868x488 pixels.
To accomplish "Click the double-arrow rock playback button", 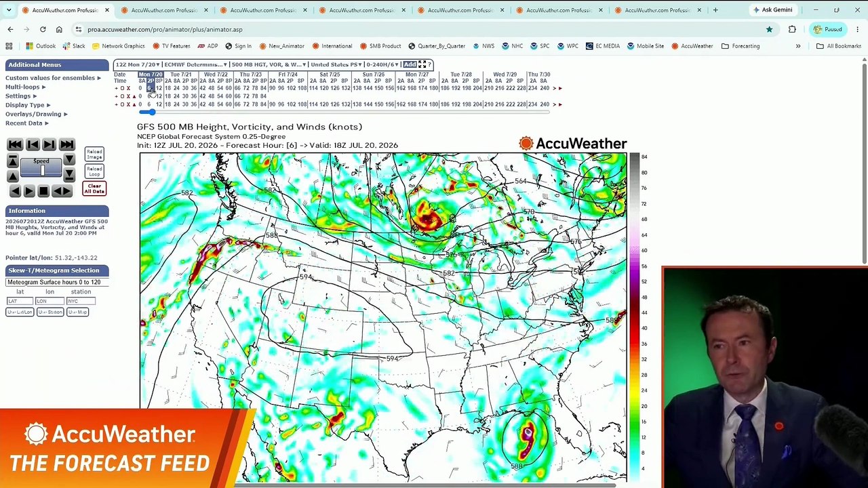I will [62, 192].
